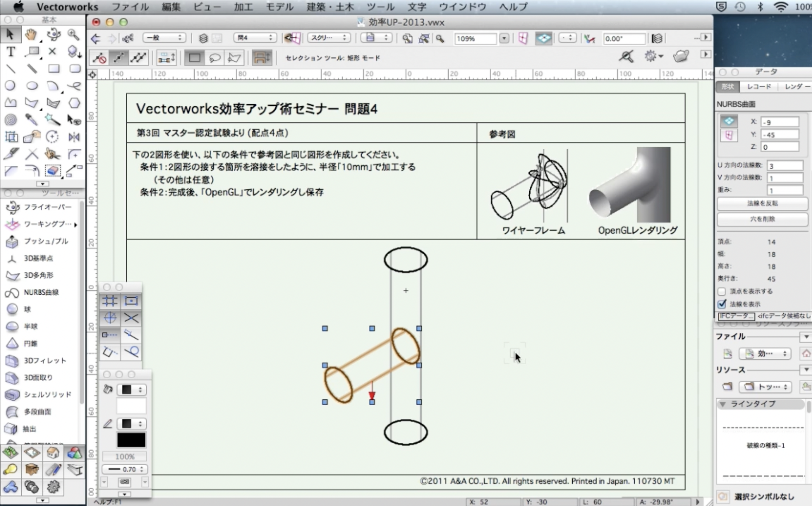This screenshot has height=506, width=812.
Task: Open the モデル menu
Action: (279, 7)
